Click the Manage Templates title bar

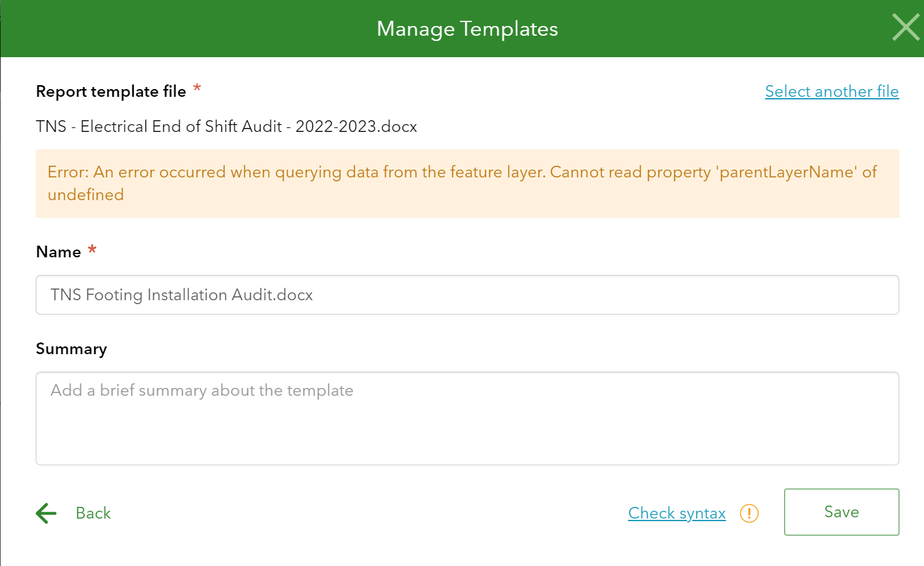click(466, 29)
